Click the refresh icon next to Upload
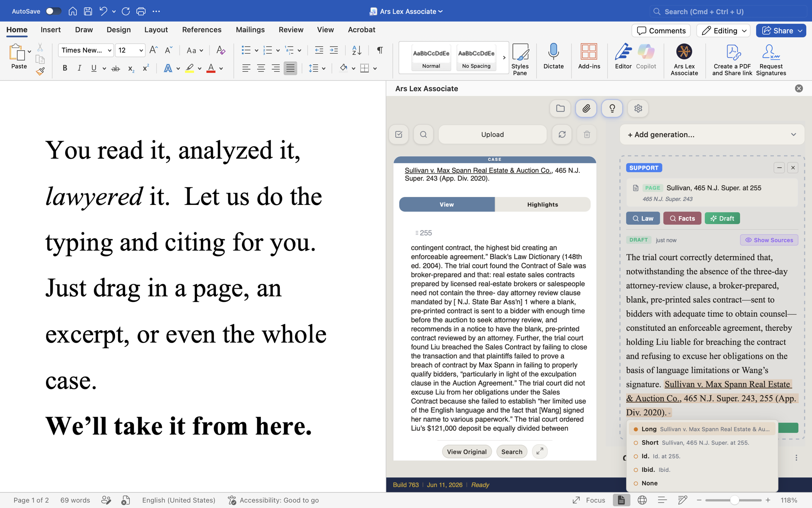This screenshot has width=812, height=508. coord(562,134)
